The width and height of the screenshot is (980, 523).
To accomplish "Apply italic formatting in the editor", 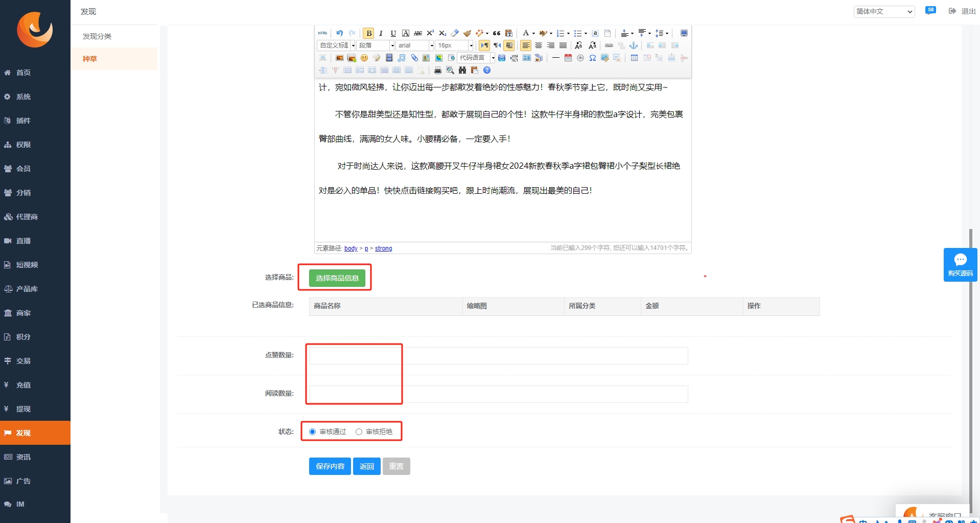I will tap(381, 33).
